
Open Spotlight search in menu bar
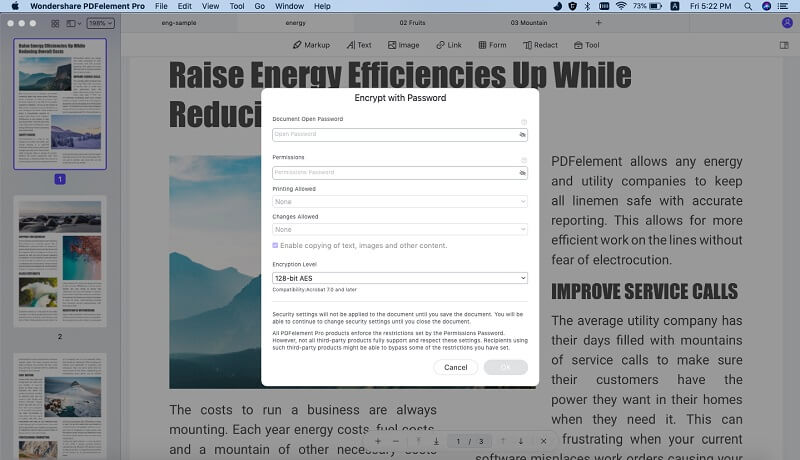(747, 6)
